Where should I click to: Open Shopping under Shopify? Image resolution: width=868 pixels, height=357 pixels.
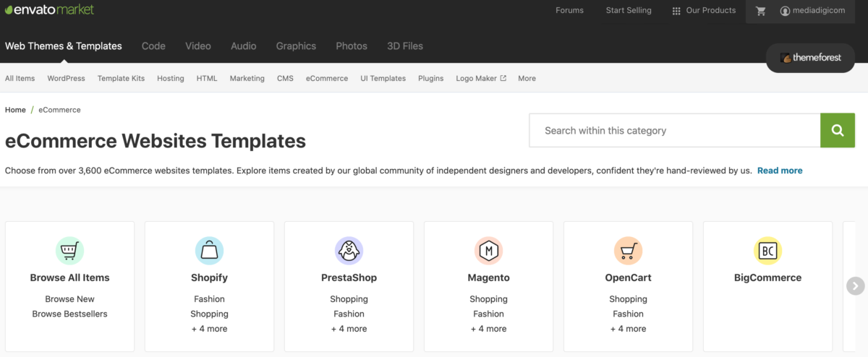pyautogui.click(x=209, y=314)
